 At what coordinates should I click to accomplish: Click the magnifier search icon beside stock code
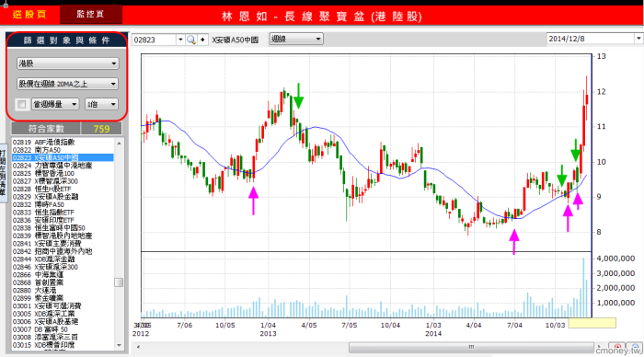191,40
